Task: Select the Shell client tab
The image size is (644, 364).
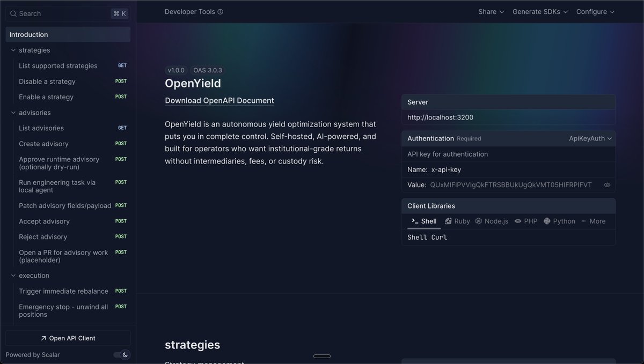Action: (x=424, y=221)
